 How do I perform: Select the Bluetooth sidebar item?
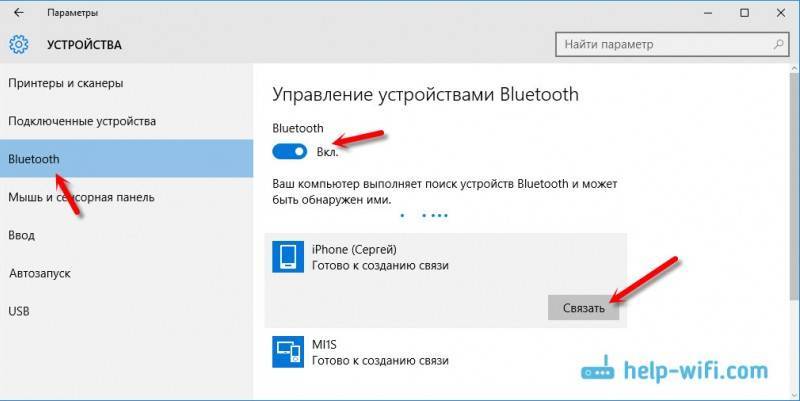click(x=127, y=159)
